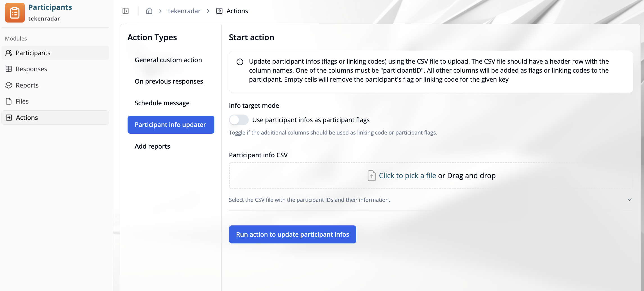644x291 pixels.
Task: Click the Actions arrow icon in sidebar
Action: click(x=9, y=117)
